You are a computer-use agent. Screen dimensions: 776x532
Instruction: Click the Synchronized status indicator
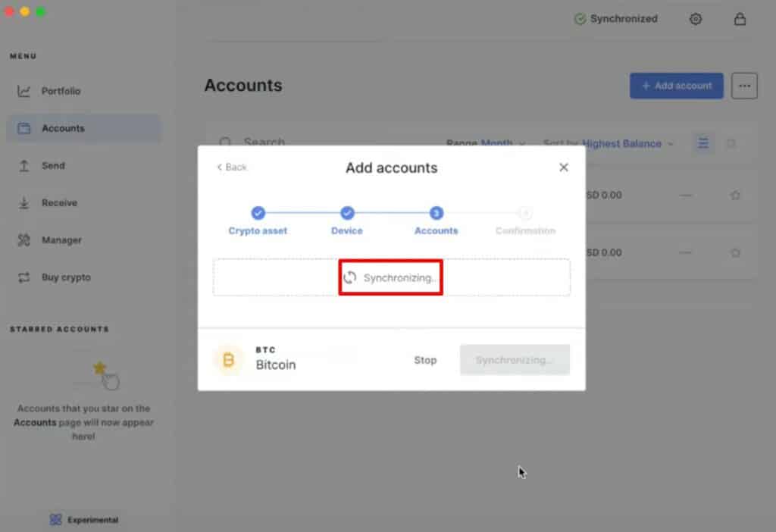click(615, 19)
